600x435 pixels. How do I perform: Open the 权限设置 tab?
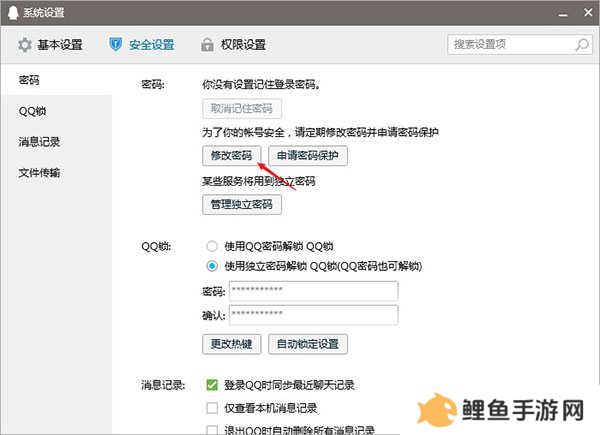click(x=233, y=45)
